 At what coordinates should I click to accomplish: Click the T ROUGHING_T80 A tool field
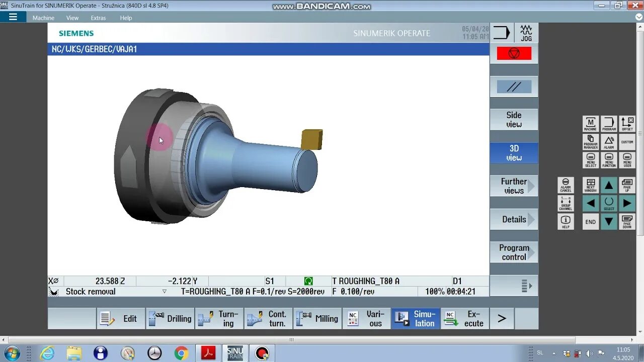click(366, 281)
